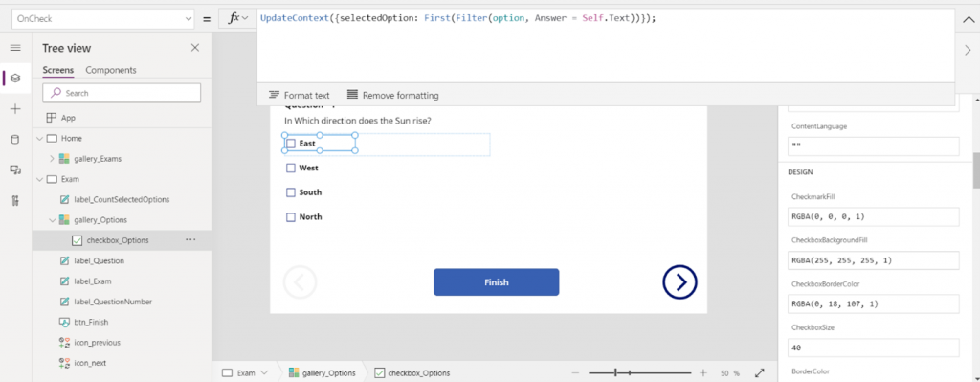Click in the Tree view search field
The width and height of the screenshot is (980, 382).
[122, 93]
